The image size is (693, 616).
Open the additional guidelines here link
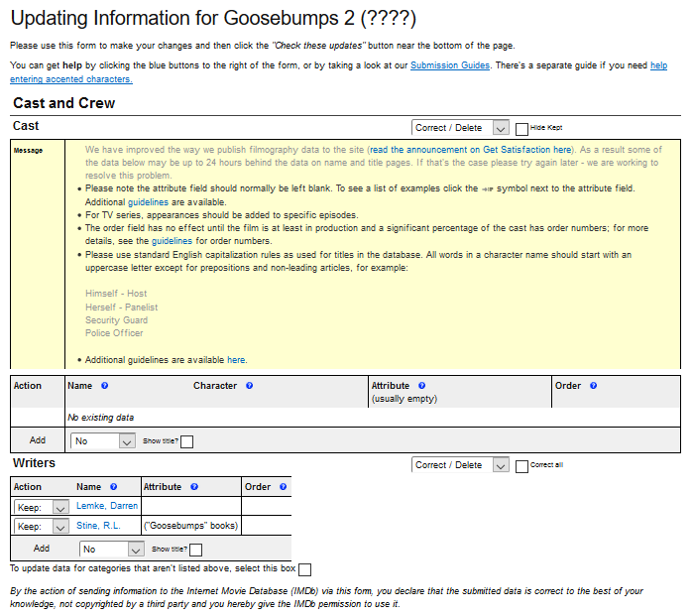(x=236, y=360)
